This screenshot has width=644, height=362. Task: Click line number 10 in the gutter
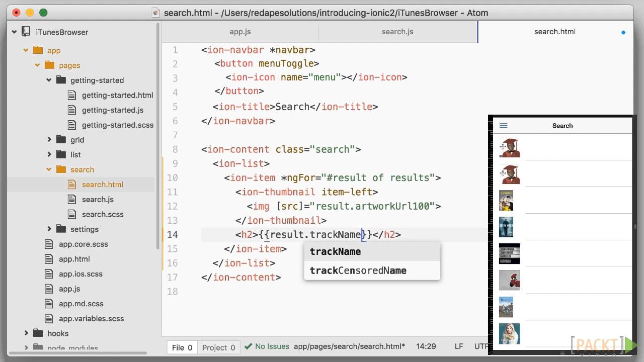pos(173,178)
